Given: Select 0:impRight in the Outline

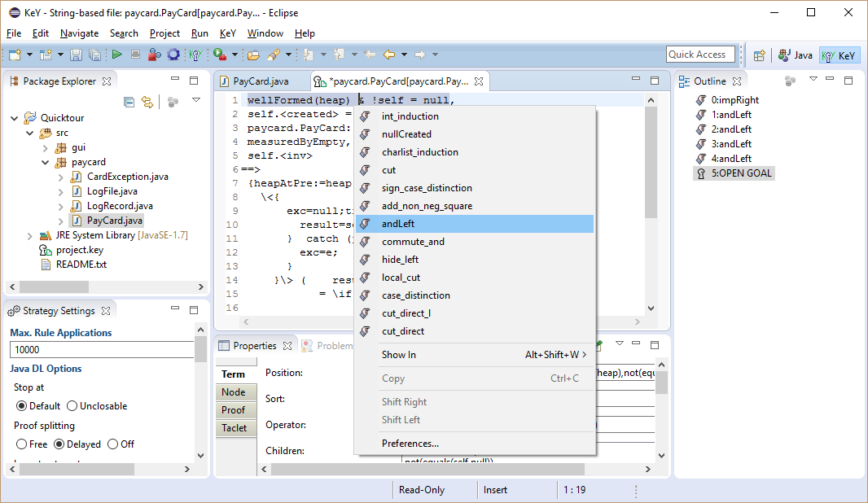Looking at the screenshot, I should click(727, 100).
